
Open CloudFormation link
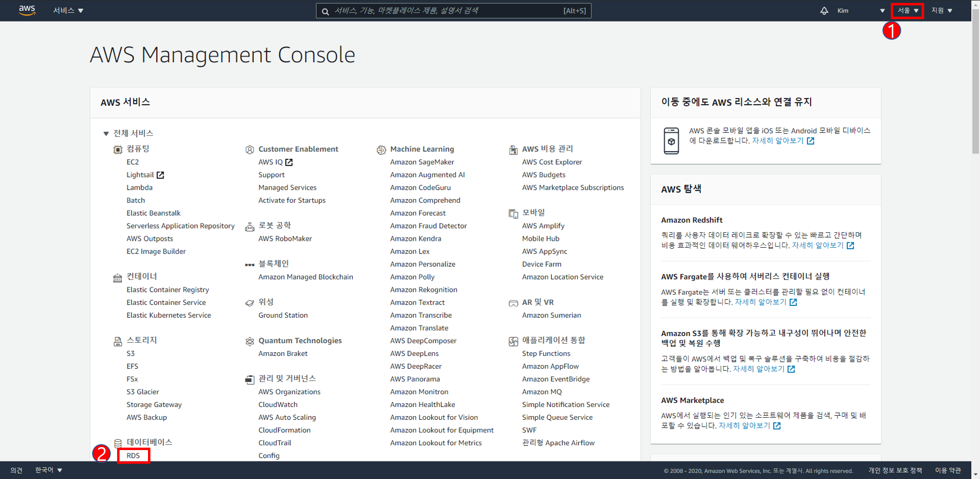(x=284, y=430)
